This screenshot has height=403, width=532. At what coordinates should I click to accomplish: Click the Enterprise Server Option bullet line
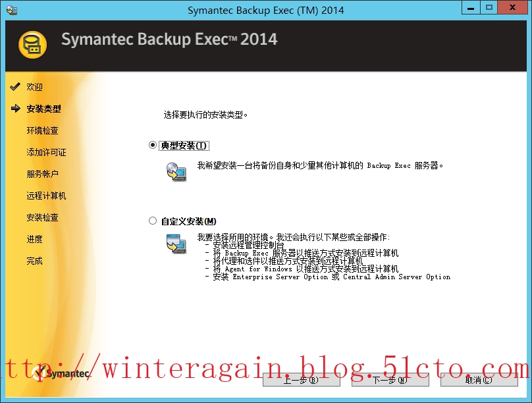click(328, 277)
